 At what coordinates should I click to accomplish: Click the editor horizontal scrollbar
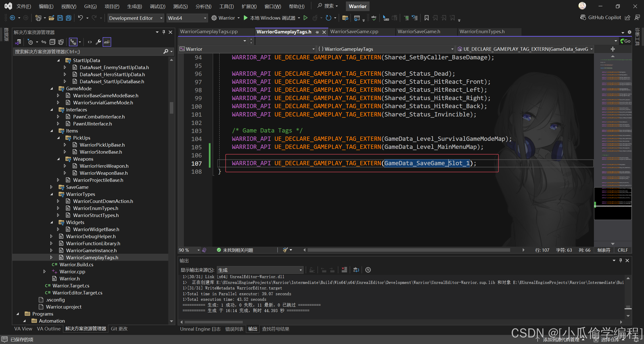[409, 250]
